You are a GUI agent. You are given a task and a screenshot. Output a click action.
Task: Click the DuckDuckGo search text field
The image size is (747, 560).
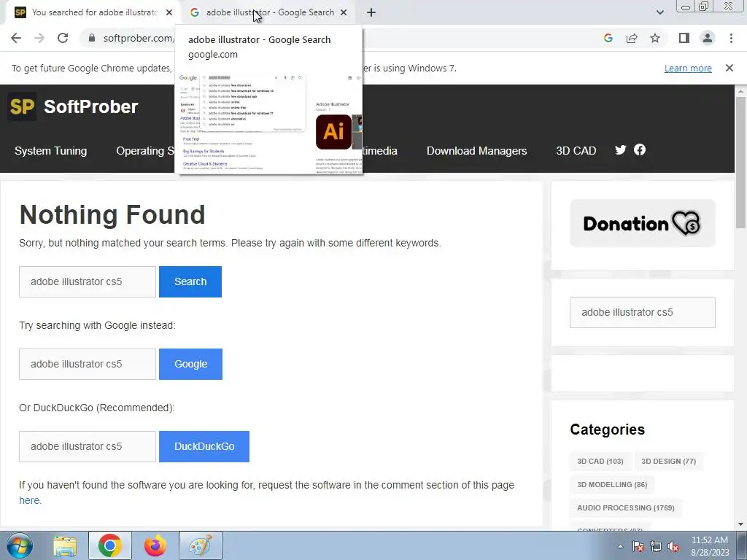[88, 447]
